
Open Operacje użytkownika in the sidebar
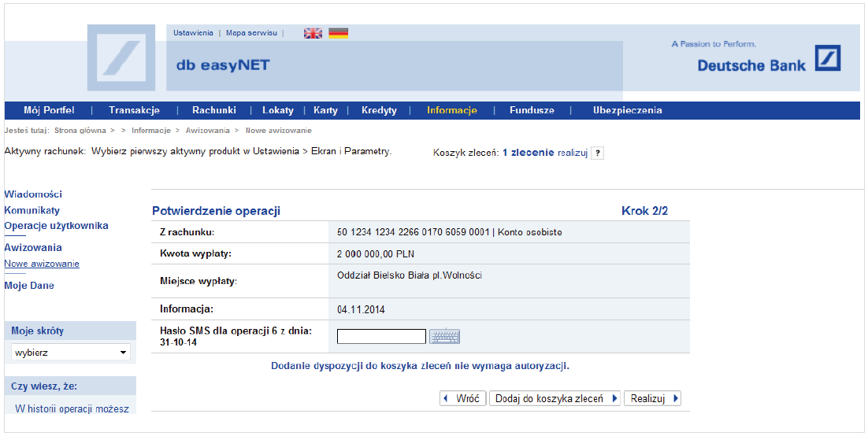click(x=57, y=226)
